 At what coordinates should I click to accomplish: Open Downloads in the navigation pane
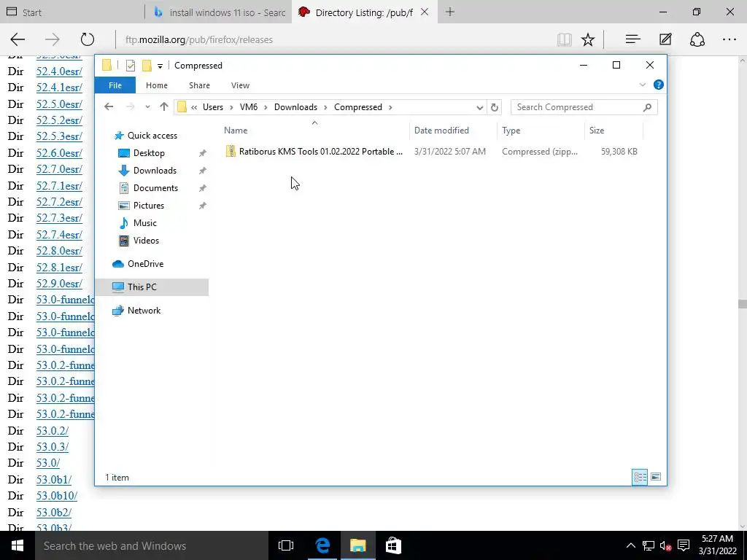pyautogui.click(x=155, y=171)
